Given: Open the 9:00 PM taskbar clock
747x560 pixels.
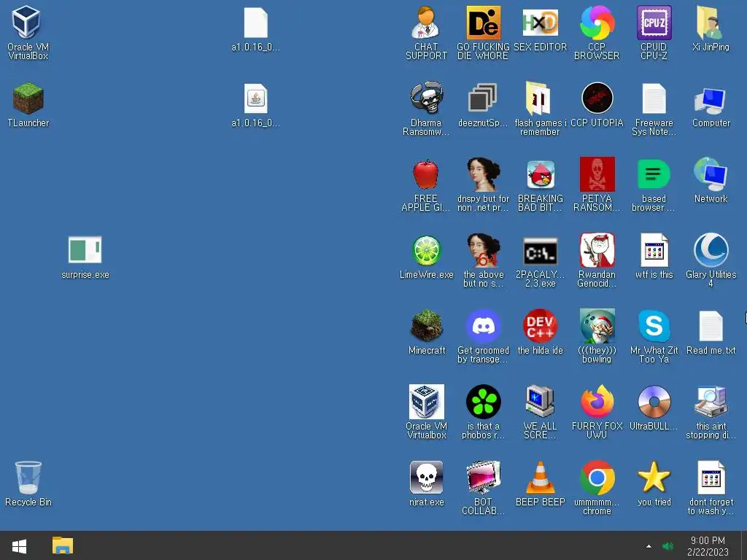Looking at the screenshot, I should point(708,546).
